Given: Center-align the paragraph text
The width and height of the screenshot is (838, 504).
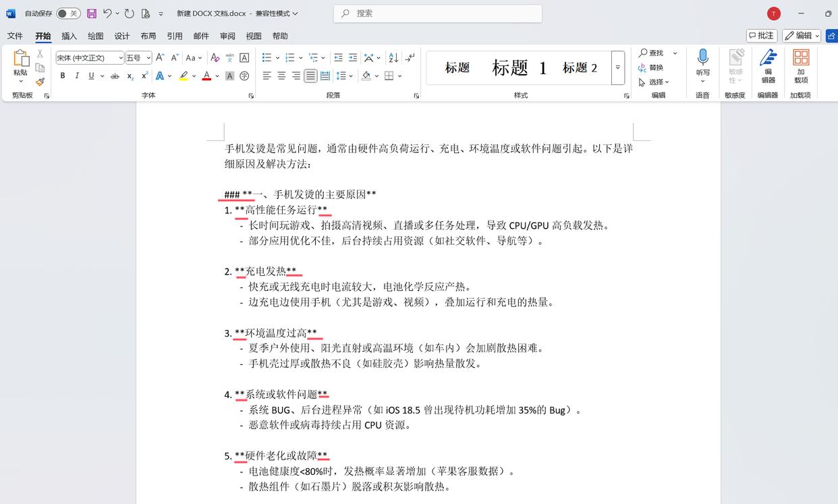Looking at the screenshot, I should click(x=281, y=76).
